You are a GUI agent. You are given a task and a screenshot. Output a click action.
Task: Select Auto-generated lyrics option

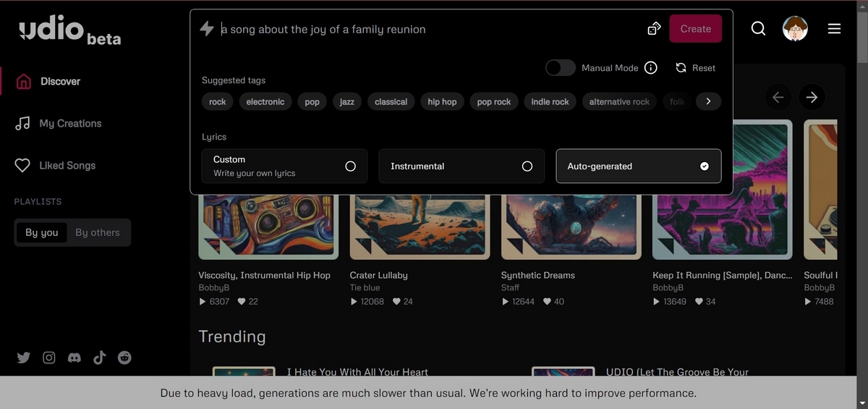639,166
